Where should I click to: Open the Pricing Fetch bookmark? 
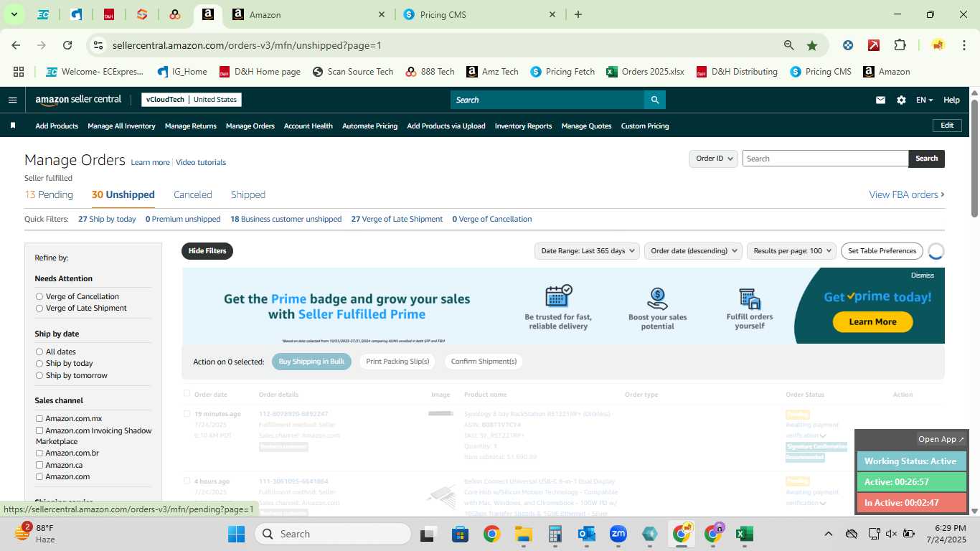pos(562,72)
